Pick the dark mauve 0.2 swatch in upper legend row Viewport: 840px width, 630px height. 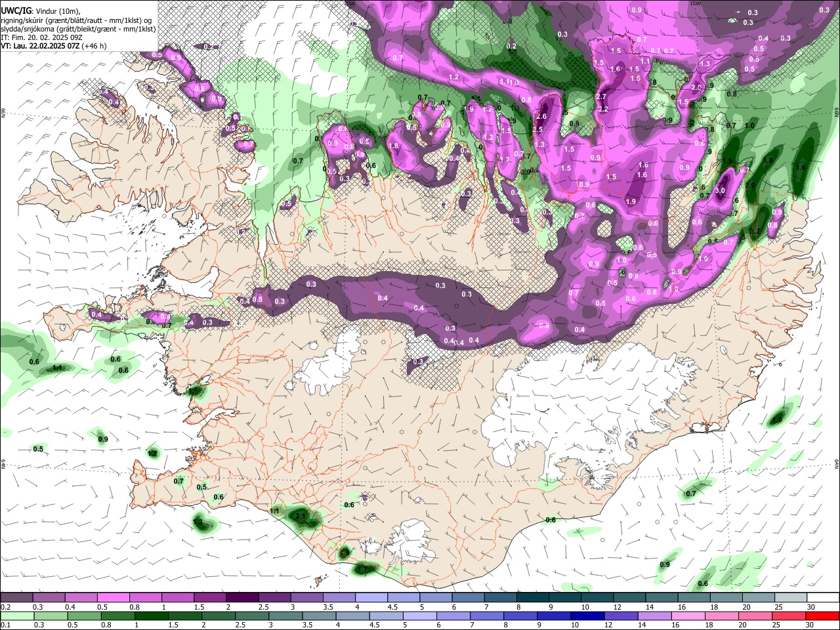tap(16, 598)
